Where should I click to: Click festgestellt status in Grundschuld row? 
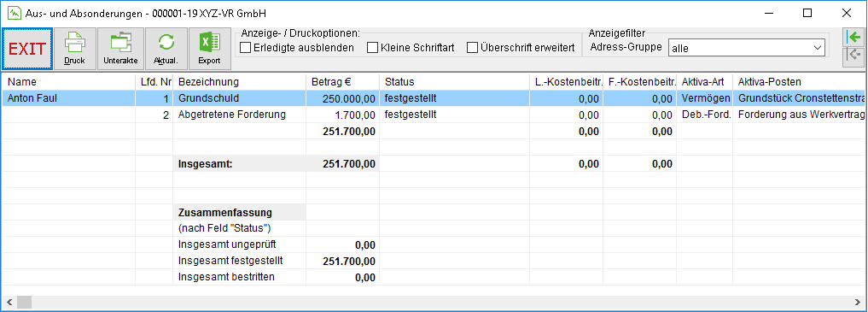click(x=455, y=98)
